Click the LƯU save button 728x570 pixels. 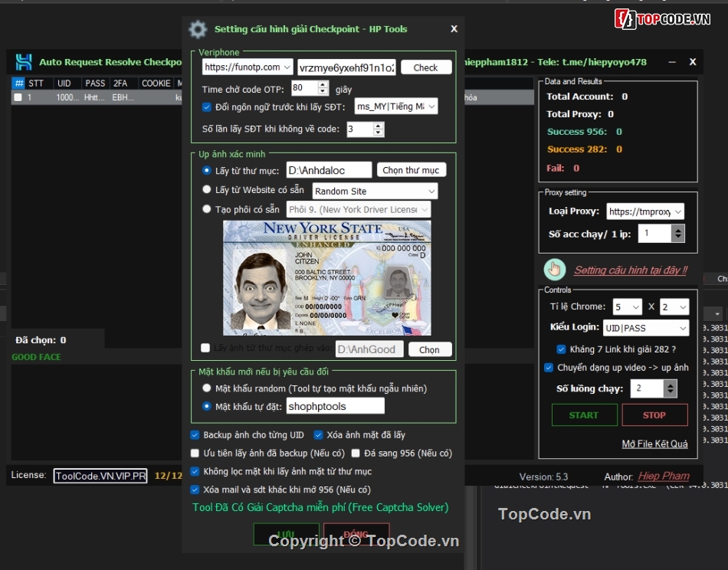tap(286, 534)
